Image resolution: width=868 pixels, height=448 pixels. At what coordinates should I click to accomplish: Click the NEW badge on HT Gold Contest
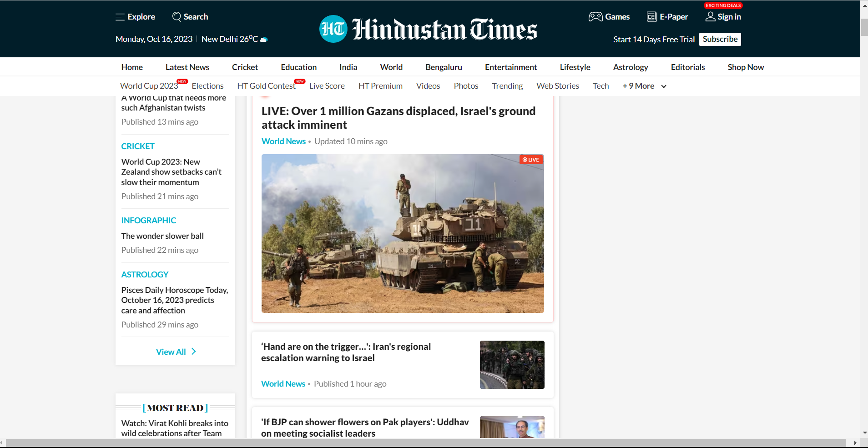click(x=299, y=81)
